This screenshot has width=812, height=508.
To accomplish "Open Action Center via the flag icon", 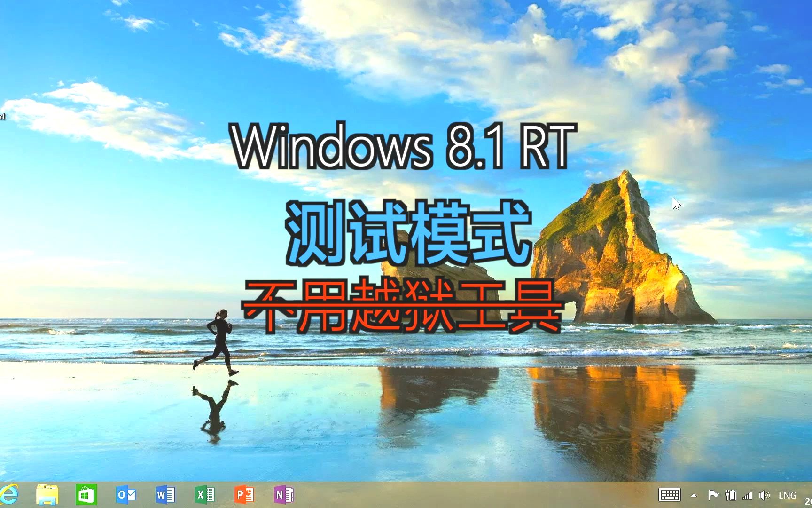I will tap(713, 495).
